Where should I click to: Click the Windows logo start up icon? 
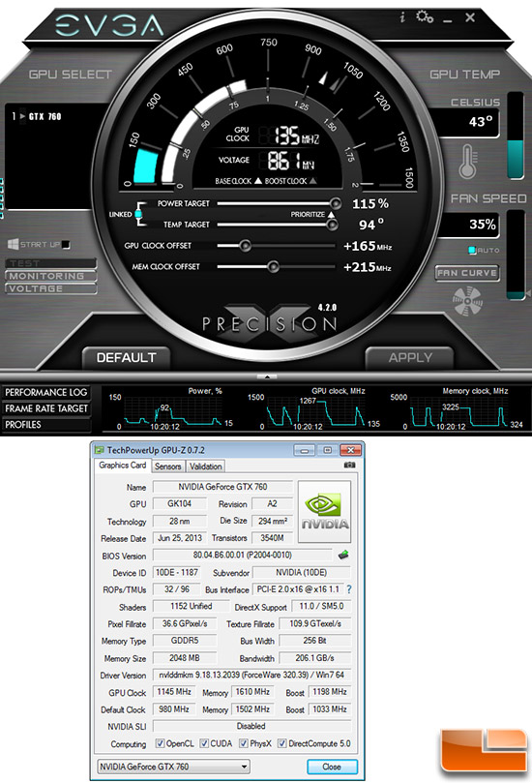pos(13,244)
